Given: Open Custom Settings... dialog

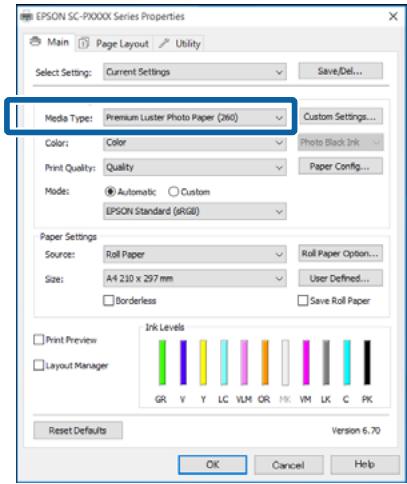Looking at the screenshot, I should (340, 117).
